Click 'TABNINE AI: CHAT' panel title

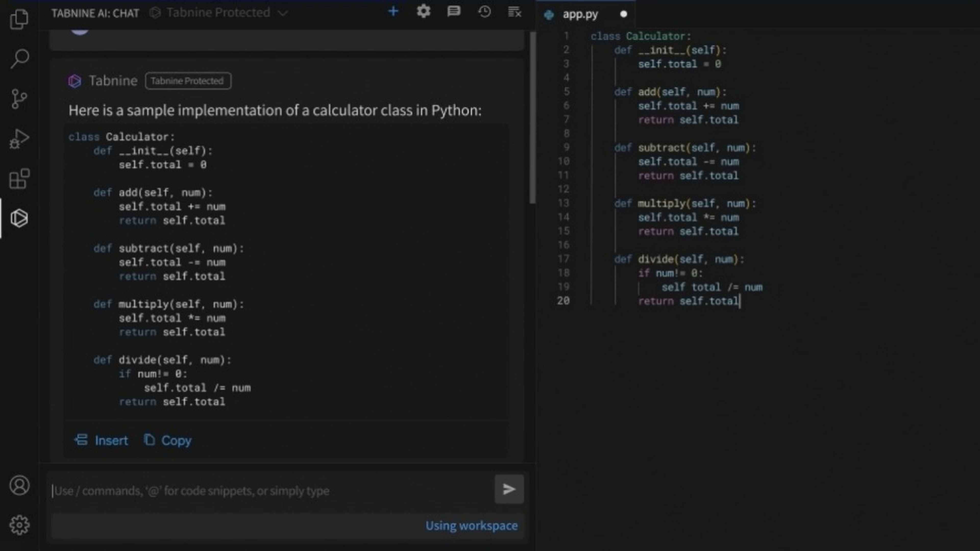tap(95, 13)
